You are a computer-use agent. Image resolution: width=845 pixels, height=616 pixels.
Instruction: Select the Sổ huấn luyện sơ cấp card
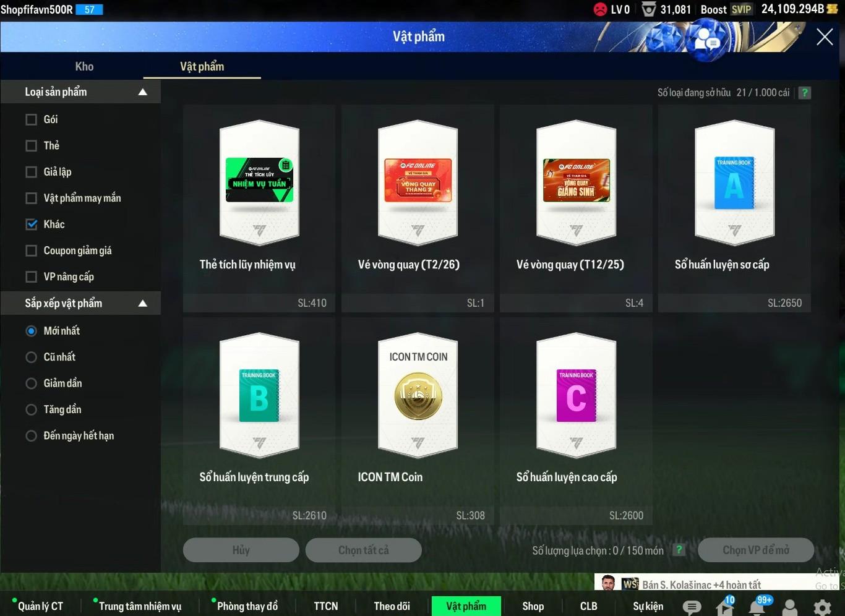tap(734, 198)
